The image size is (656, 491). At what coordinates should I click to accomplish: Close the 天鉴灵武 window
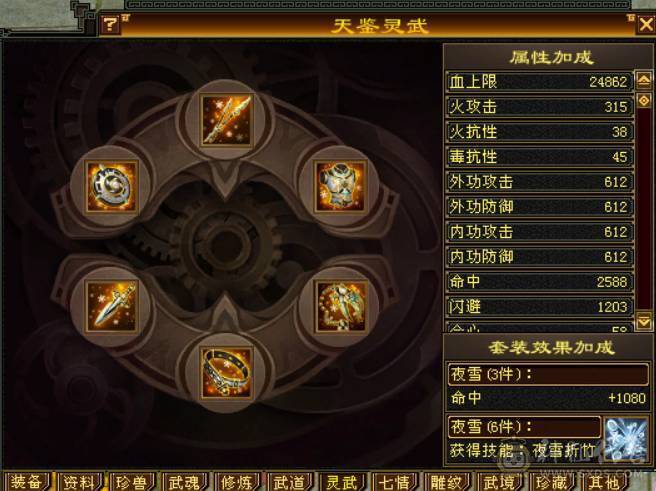point(646,25)
